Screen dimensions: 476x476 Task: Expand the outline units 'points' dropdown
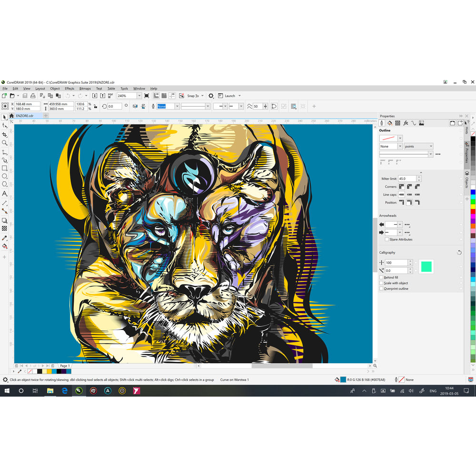tap(430, 147)
